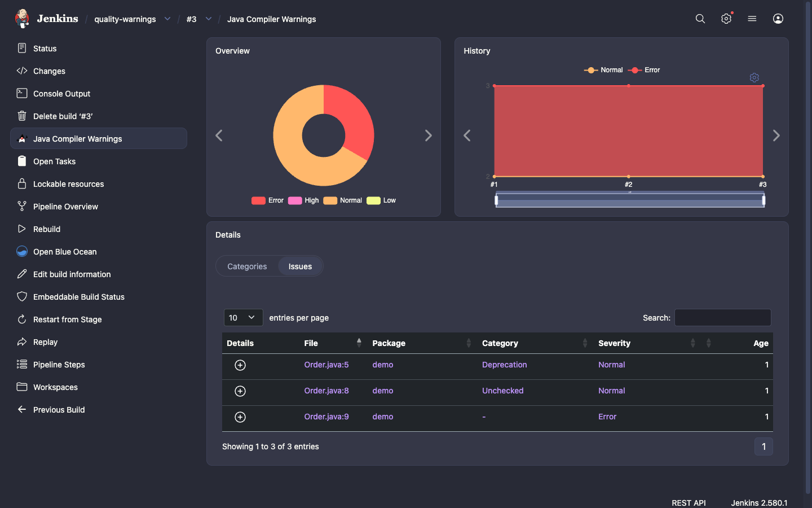This screenshot has height=508, width=812.
Task: Choose Restart from Stage
Action: point(99,319)
